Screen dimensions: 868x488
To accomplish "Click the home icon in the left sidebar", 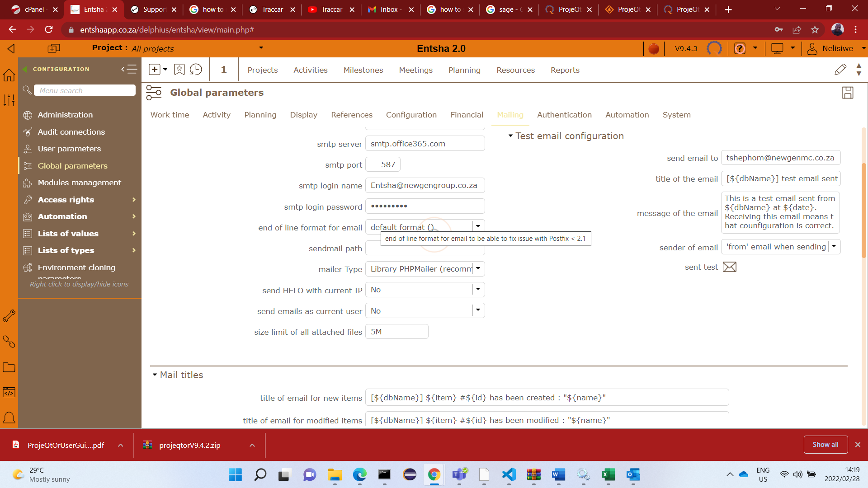I will click(x=9, y=75).
